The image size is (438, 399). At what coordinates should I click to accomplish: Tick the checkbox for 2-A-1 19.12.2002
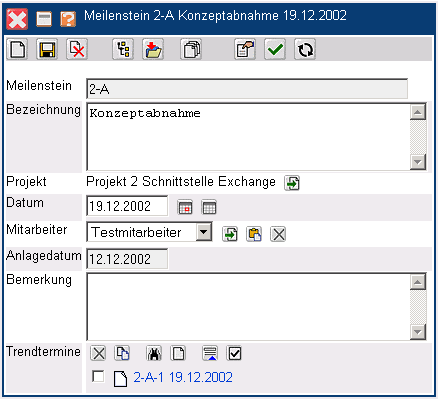point(98,377)
